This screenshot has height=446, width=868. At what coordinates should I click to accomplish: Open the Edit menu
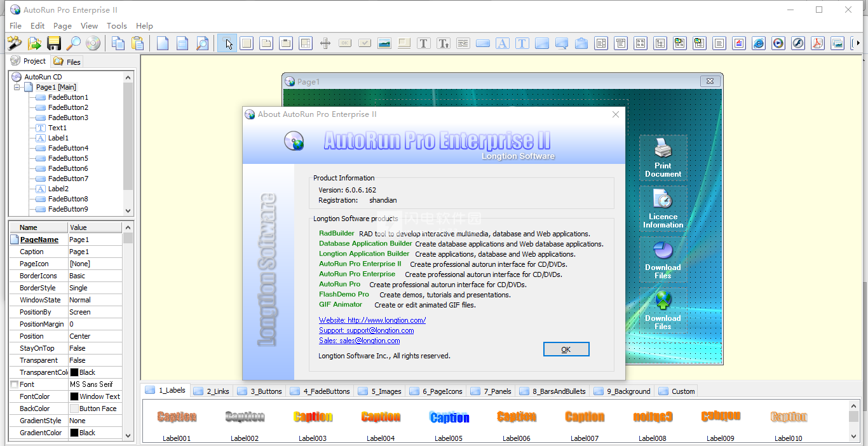37,26
